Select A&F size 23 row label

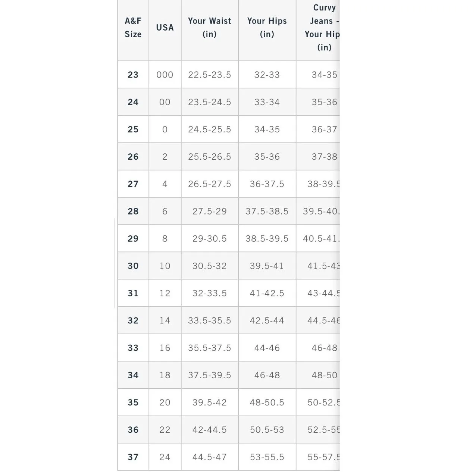[133, 75]
